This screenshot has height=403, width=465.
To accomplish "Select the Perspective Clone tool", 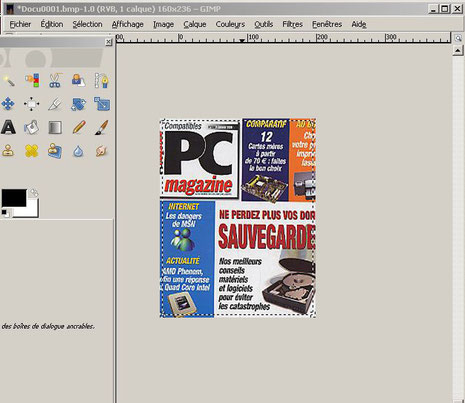I will click(x=55, y=151).
